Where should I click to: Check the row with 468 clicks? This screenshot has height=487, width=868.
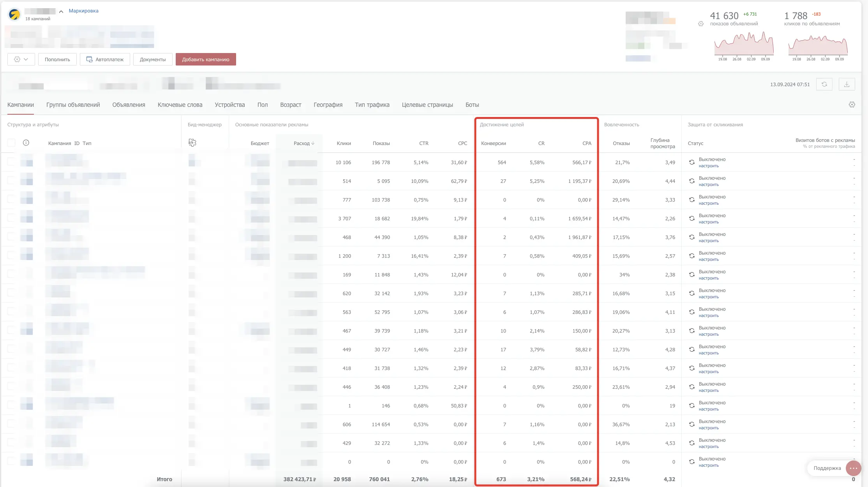tap(11, 236)
